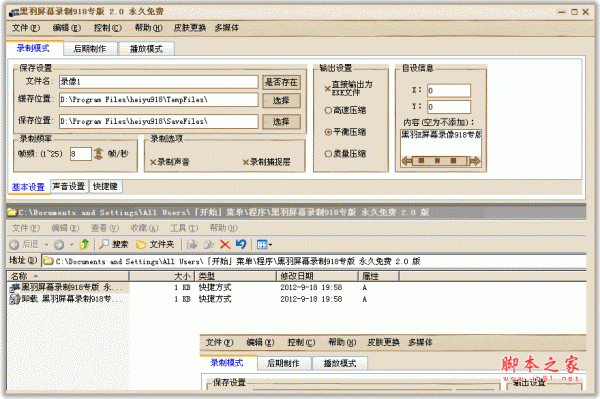Switch to the 播放模式 tab at top
Screen dimensions: 600x399
pyautogui.click(x=147, y=49)
